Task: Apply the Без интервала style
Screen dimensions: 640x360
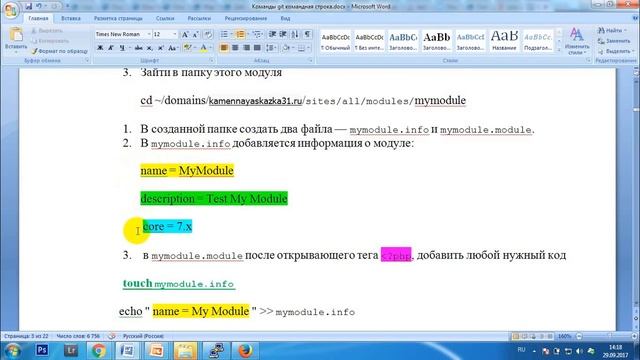Action: (x=369, y=41)
